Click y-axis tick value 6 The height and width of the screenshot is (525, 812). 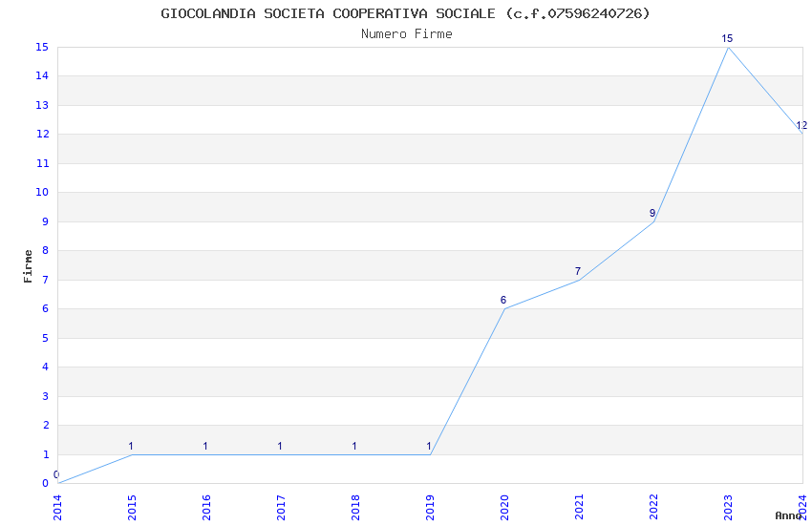(x=46, y=308)
